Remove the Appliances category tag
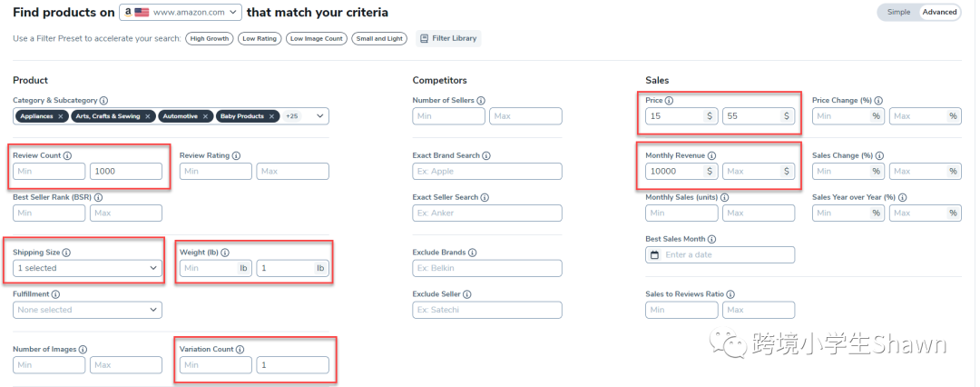Screen dimensions: 980x387 coord(61,116)
